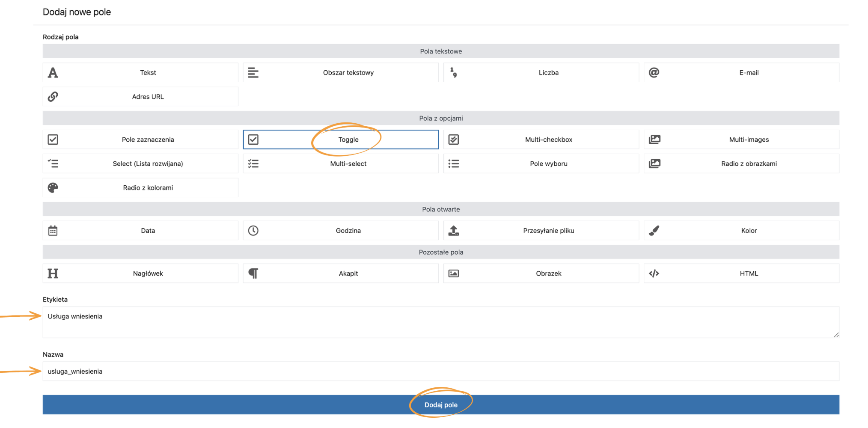The width and height of the screenshot is (868, 428).
Task: Focus the Nazwa input field
Action: click(440, 372)
